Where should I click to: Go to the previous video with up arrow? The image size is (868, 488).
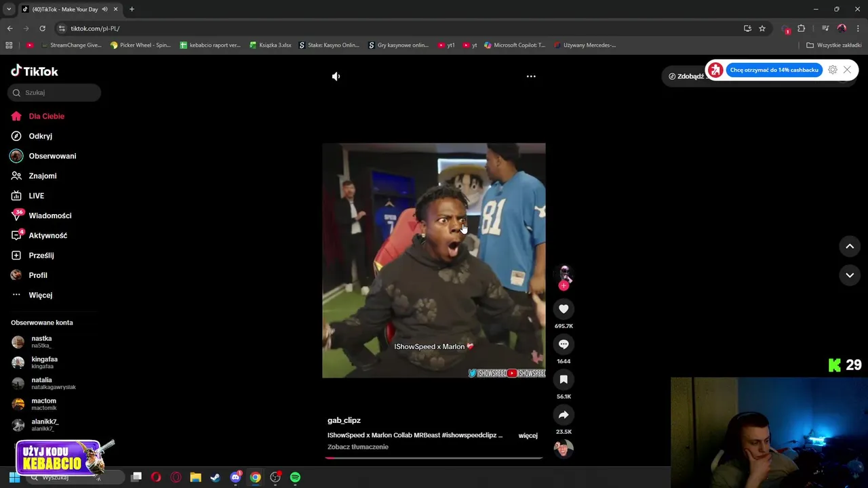click(x=850, y=247)
